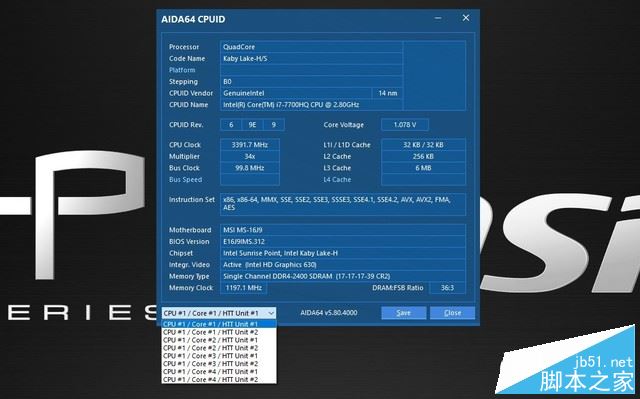Click the Close button
Screen dimensions: 640x399
452,313
